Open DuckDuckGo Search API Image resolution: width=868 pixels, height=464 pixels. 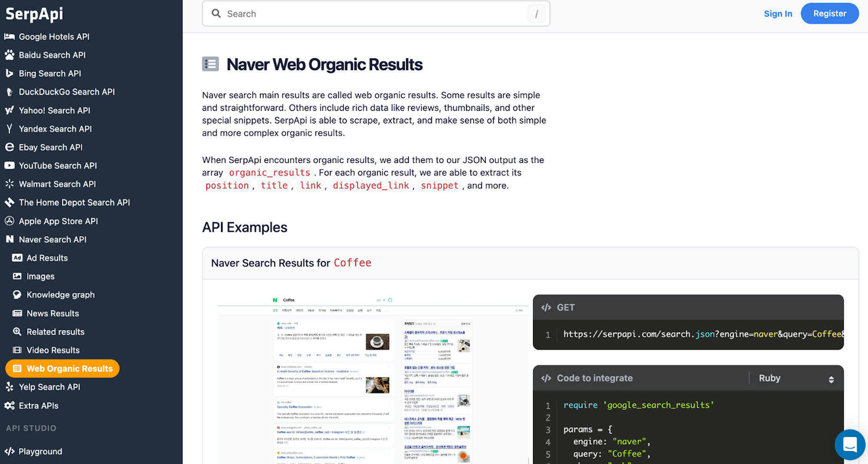(67, 92)
